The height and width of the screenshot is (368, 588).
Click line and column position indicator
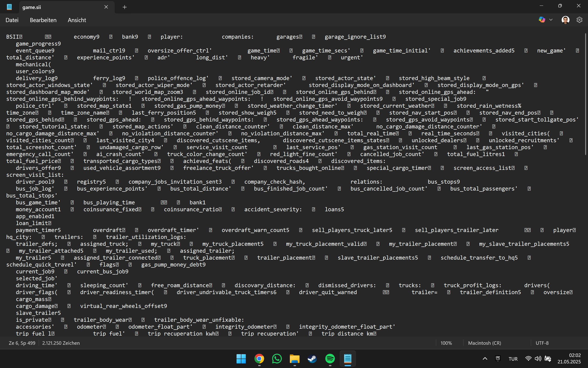tap(22, 343)
